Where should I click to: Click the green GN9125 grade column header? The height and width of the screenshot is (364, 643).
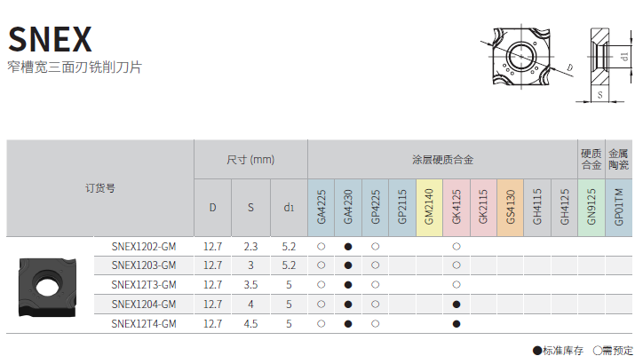591,208
